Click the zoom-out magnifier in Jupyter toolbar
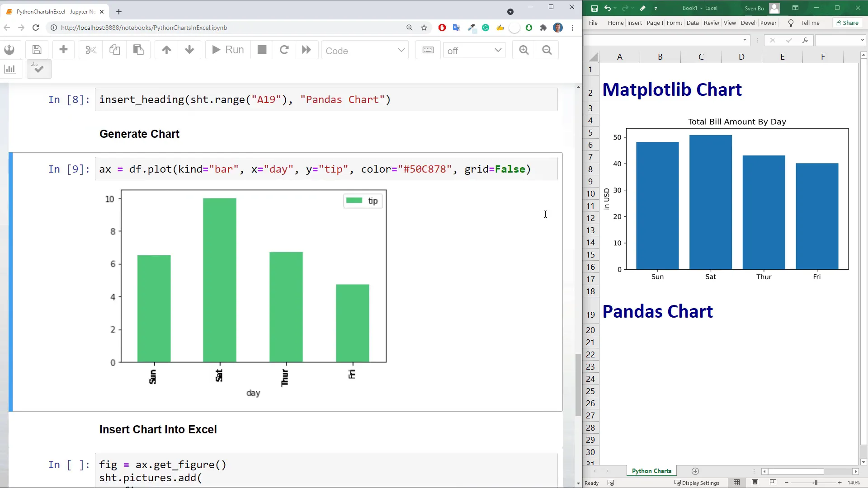868x488 pixels. tap(547, 50)
